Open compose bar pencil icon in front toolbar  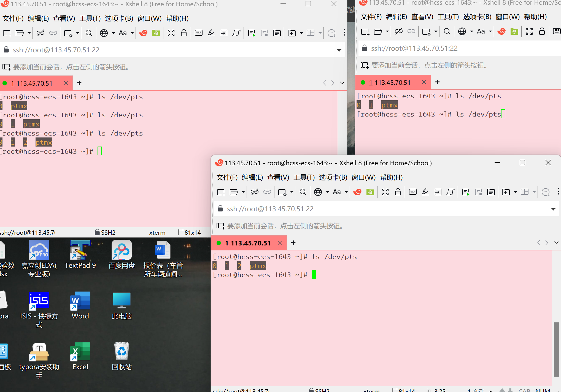click(x=425, y=192)
